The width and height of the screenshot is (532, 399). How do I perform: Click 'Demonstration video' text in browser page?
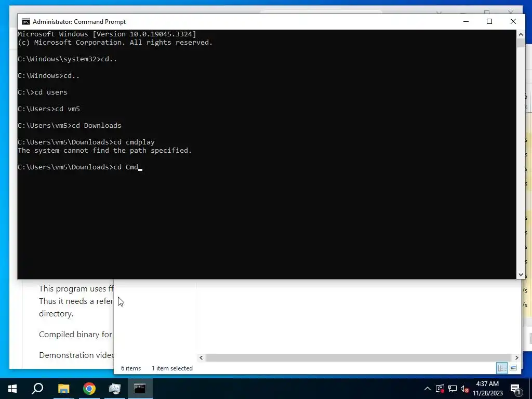[x=76, y=355]
